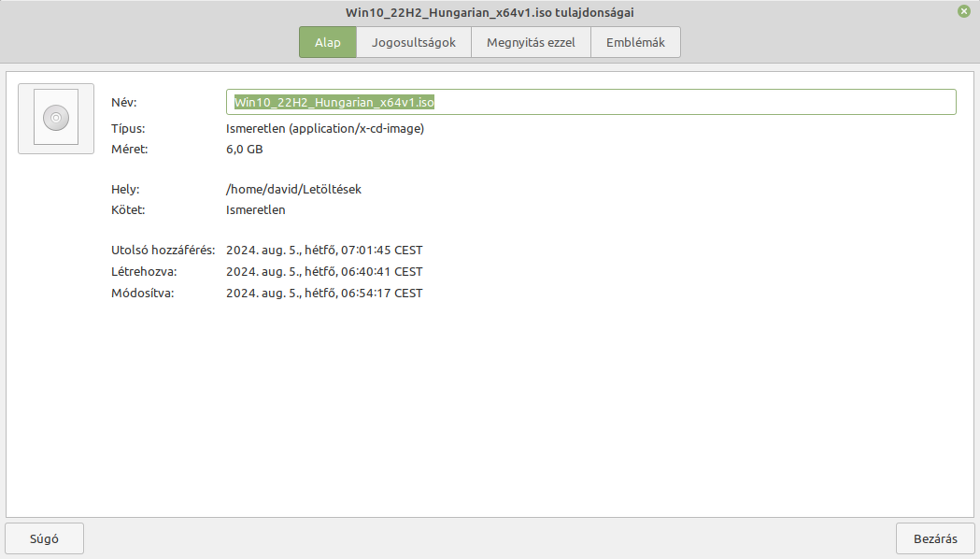The width and height of the screenshot is (980, 559).
Task: Click the 'Név:' label
Action: coord(123,103)
